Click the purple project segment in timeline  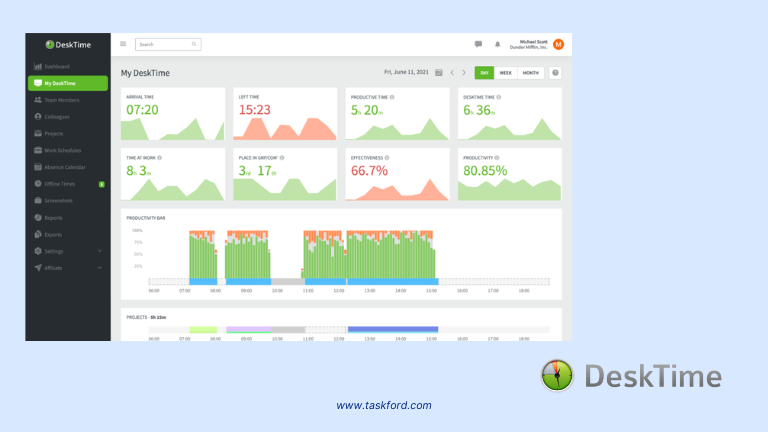click(248, 330)
